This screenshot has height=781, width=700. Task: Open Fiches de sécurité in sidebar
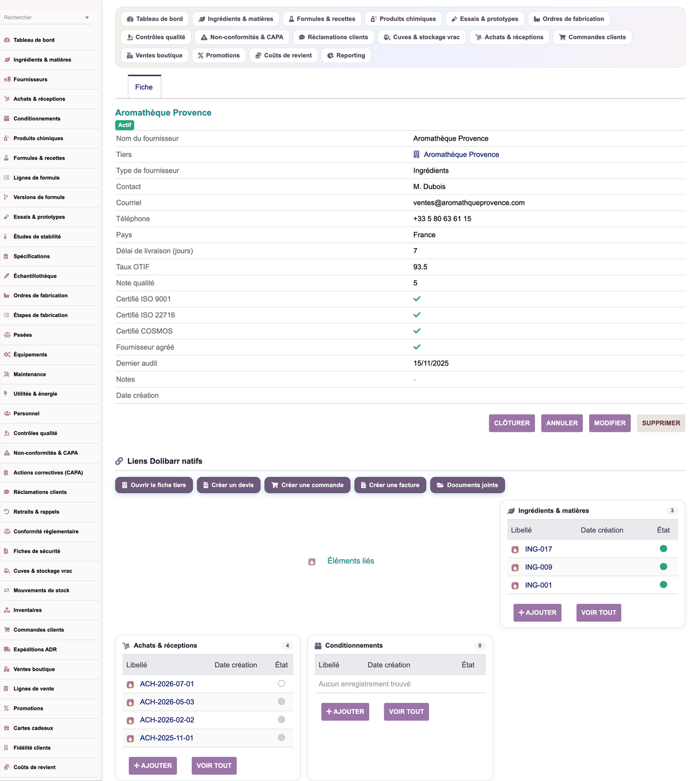(37, 551)
